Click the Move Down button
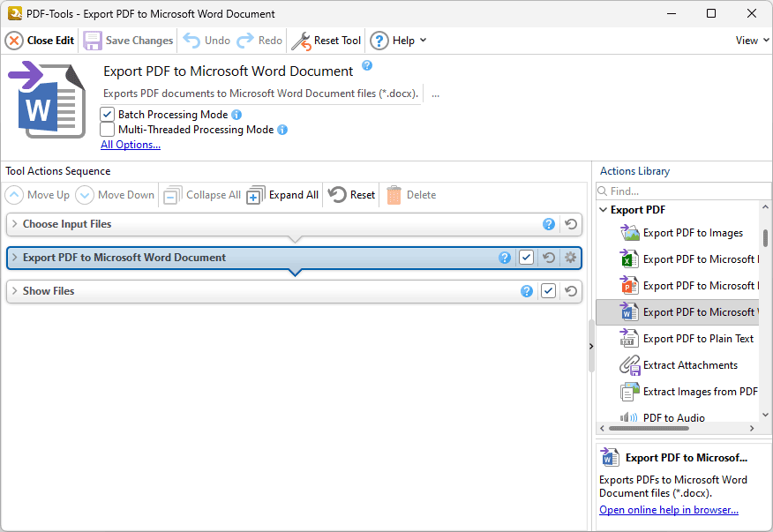773x532 pixels. [115, 195]
